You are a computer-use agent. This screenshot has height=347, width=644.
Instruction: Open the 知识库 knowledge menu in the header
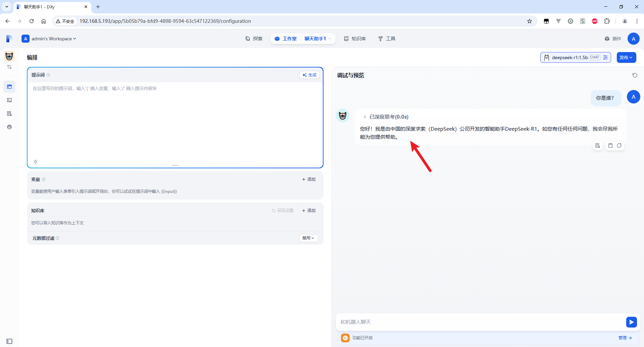point(355,39)
